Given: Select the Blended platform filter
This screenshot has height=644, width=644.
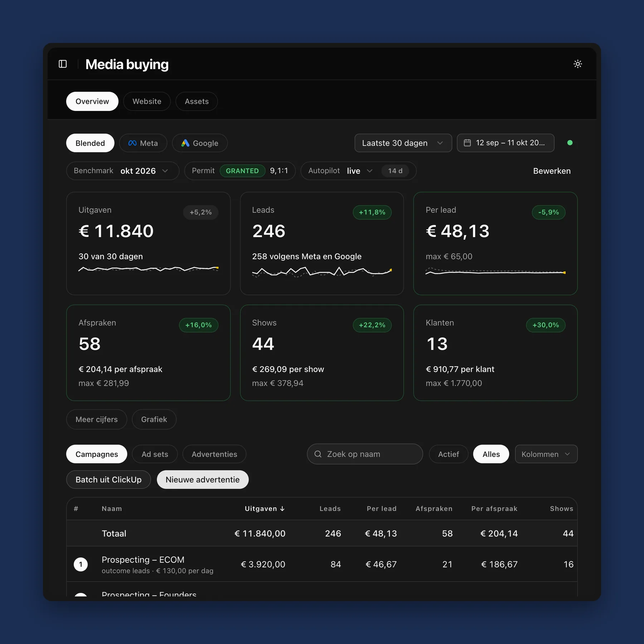Looking at the screenshot, I should coord(90,143).
